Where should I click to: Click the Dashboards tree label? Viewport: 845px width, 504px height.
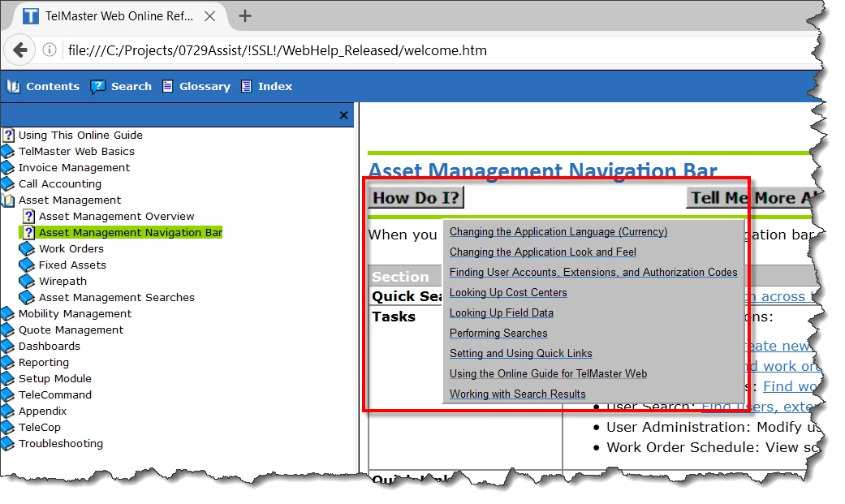[49, 346]
